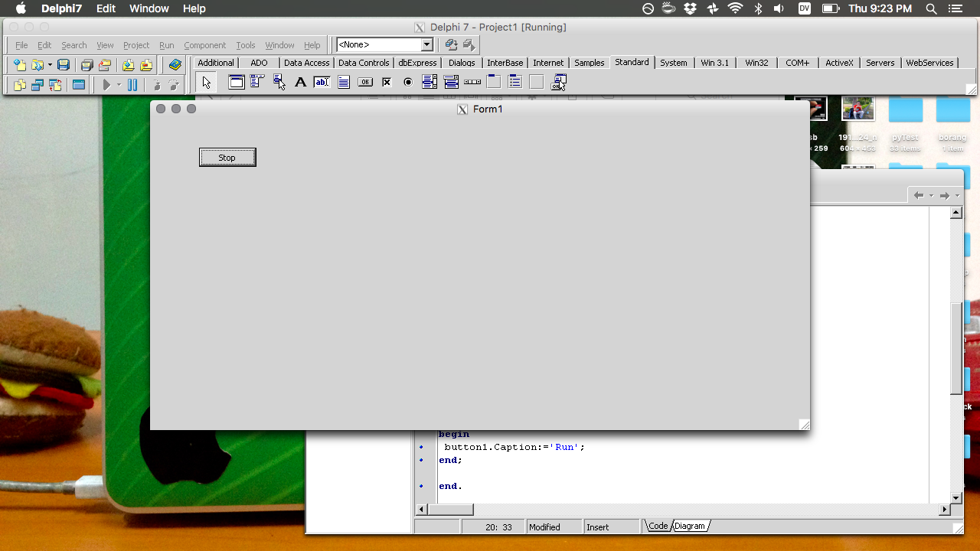The width and height of the screenshot is (980, 551).
Task: Select the GroupBox component icon
Action: [x=494, y=82]
